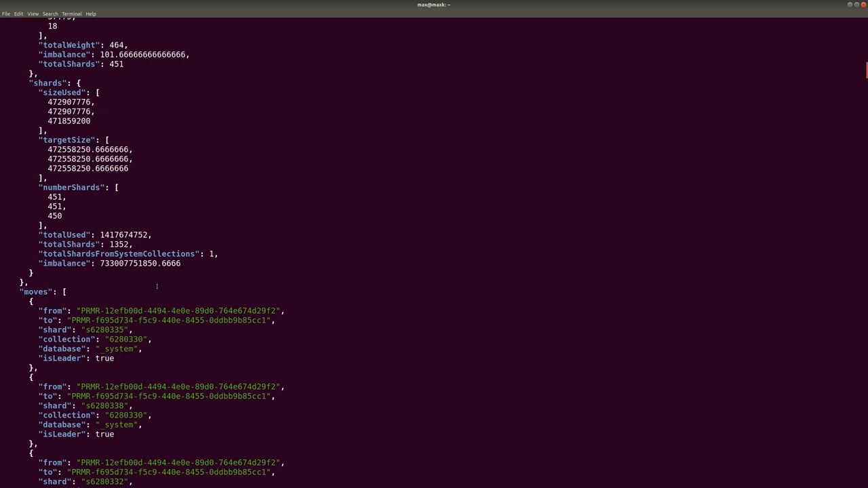Click the terminal scrollbar thumb
This screenshot has width=868, height=488.
[866, 70]
